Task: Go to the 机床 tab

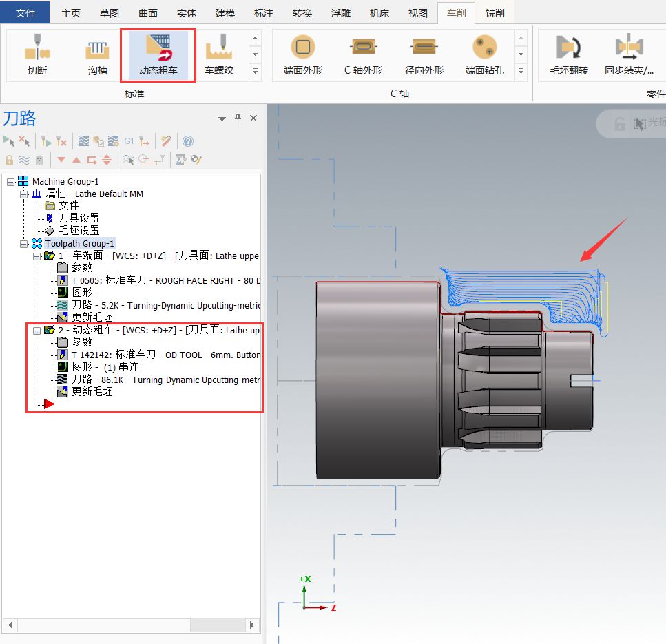Action: tap(379, 13)
